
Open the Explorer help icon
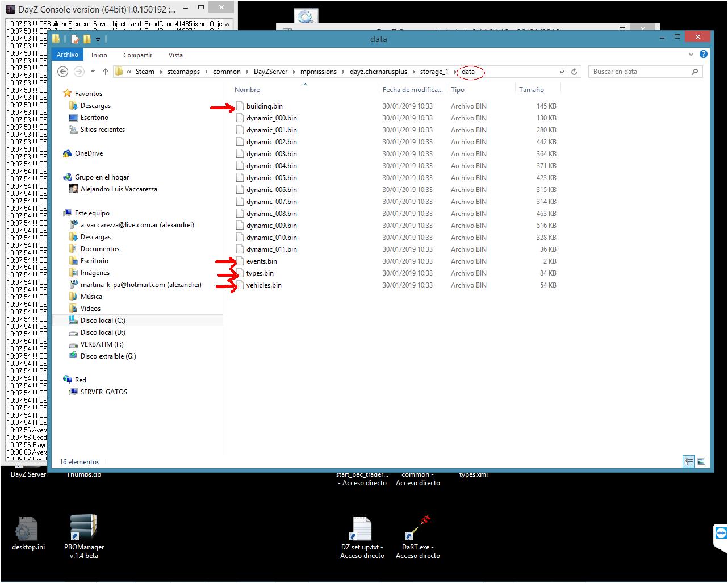[704, 55]
